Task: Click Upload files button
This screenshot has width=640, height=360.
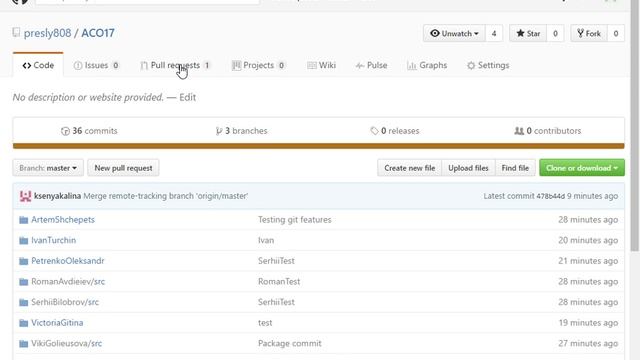Action: (x=468, y=168)
